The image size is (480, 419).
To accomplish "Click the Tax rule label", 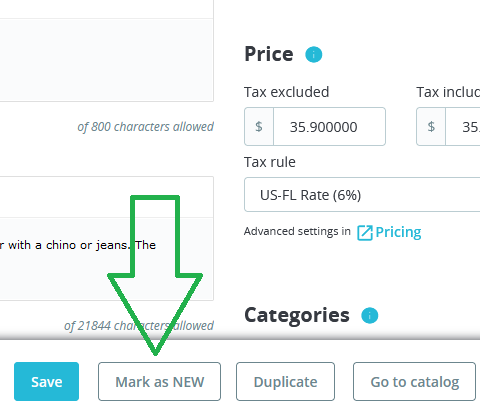I will click(x=270, y=162).
